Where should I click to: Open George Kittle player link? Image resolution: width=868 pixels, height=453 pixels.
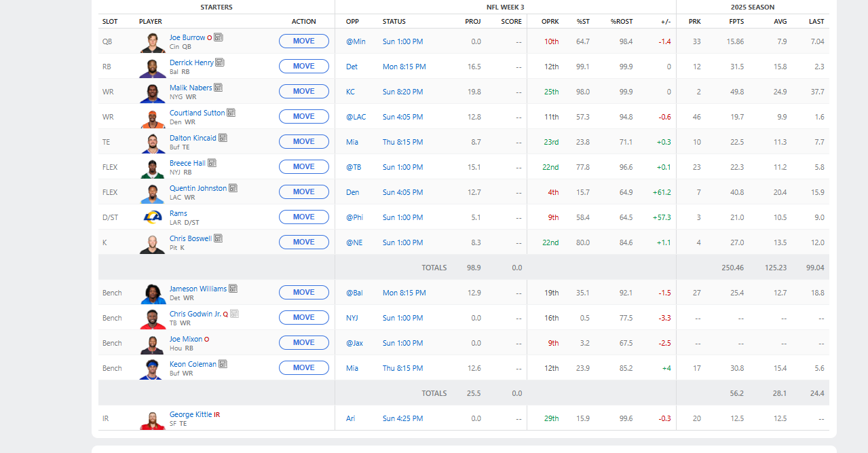(191, 414)
